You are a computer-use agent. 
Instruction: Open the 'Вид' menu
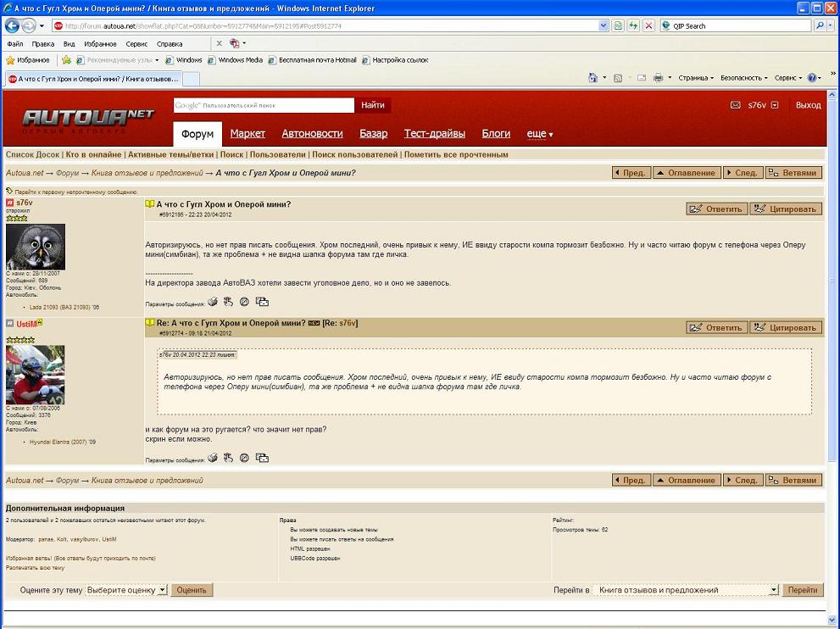[x=70, y=43]
